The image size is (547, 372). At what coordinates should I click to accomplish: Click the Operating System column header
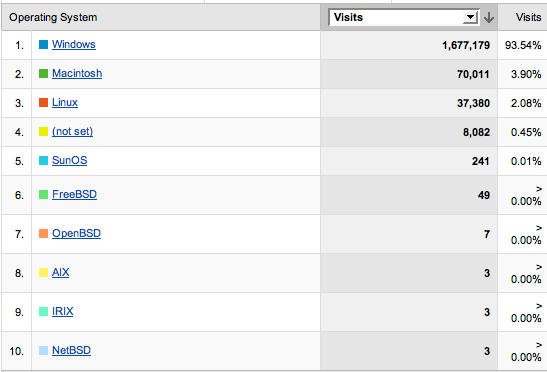pyautogui.click(x=53, y=17)
